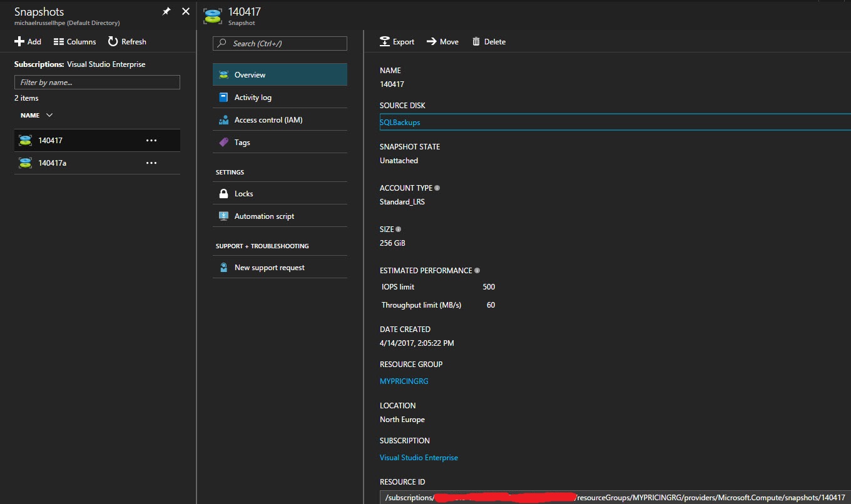The image size is (851, 504).
Task: Click the 256 GiB size value
Action: (x=392, y=243)
